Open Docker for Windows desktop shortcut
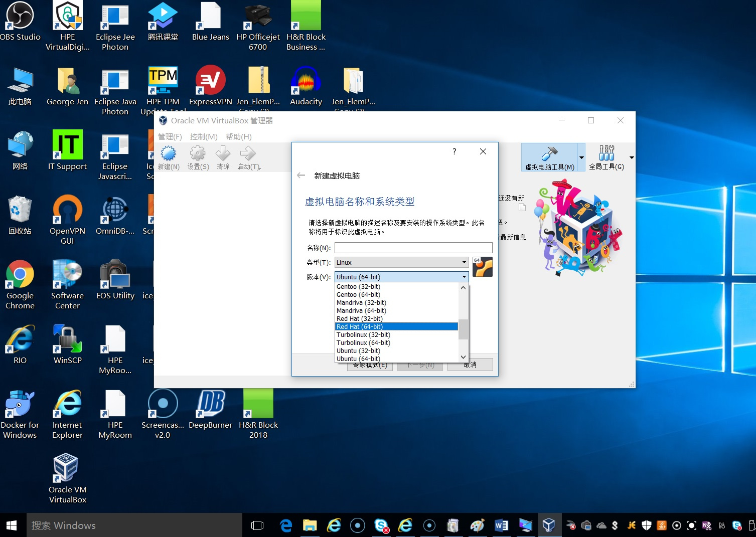756x537 pixels. 20,414
